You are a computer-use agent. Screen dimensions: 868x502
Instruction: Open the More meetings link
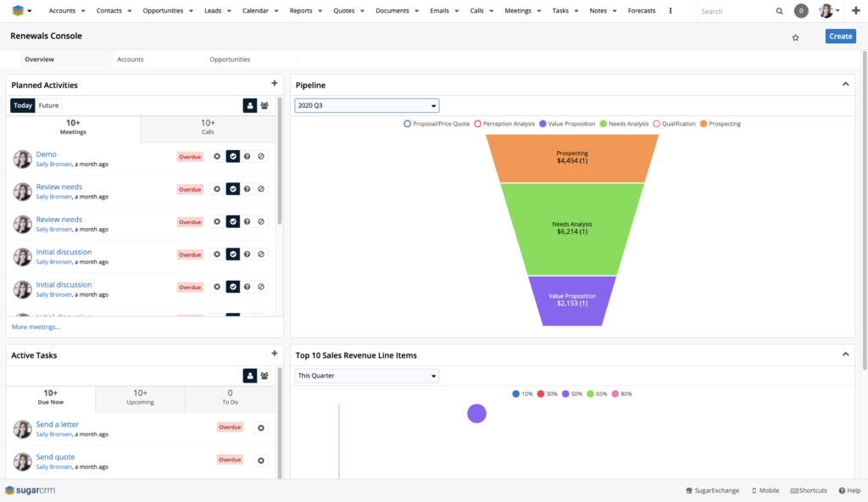pyautogui.click(x=36, y=326)
